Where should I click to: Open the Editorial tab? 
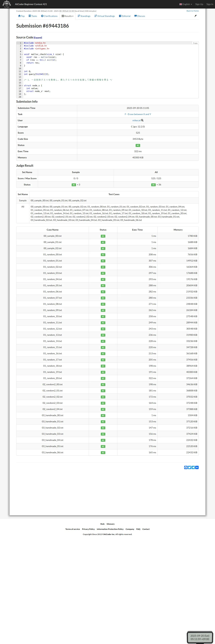[125, 16]
